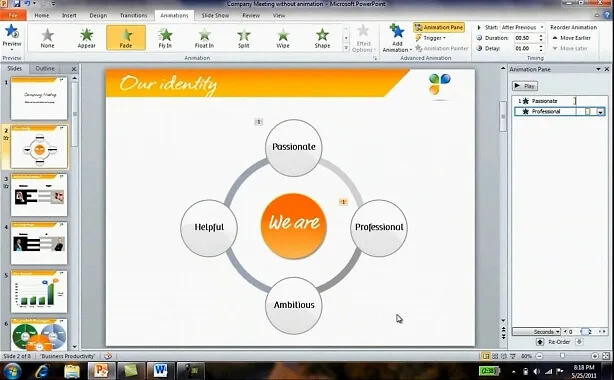Select the Split animation effect

point(244,38)
